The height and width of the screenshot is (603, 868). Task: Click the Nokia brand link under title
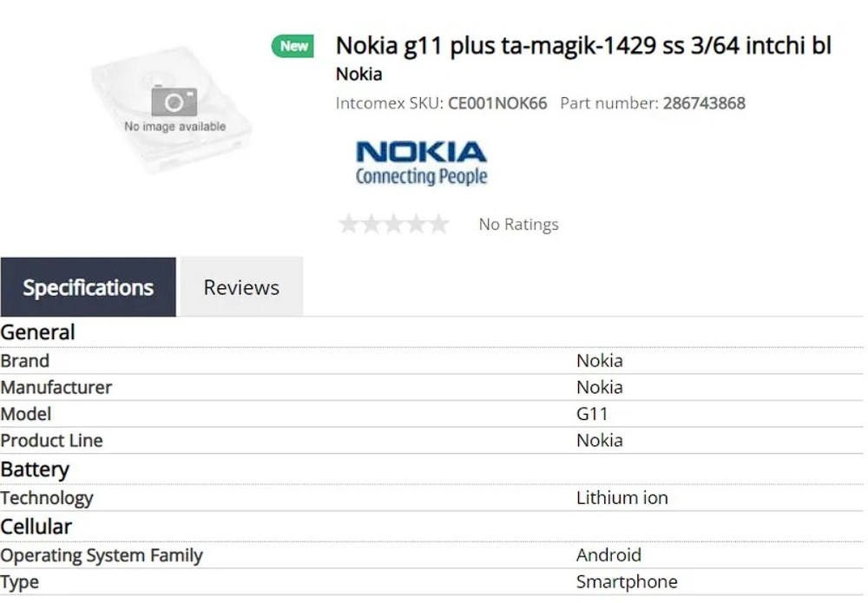click(358, 75)
